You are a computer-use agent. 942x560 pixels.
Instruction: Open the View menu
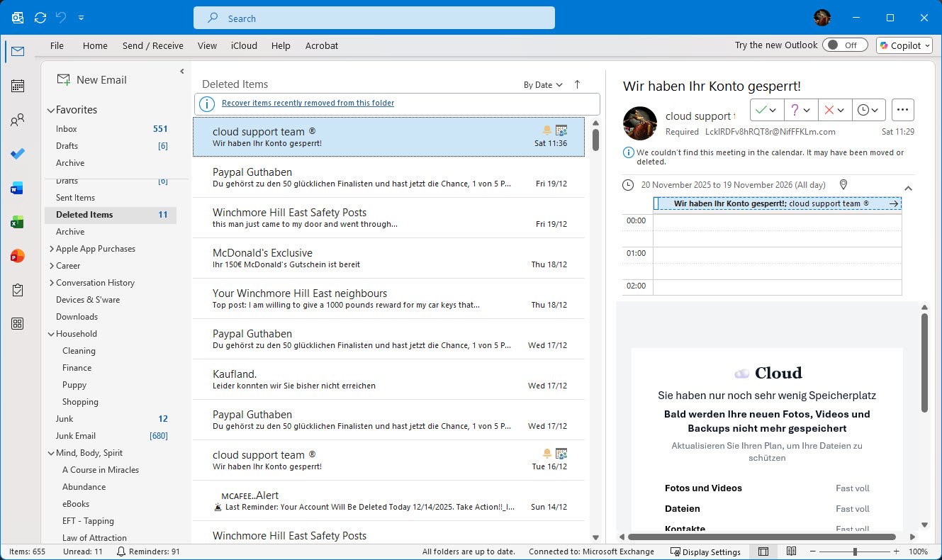pos(206,45)
